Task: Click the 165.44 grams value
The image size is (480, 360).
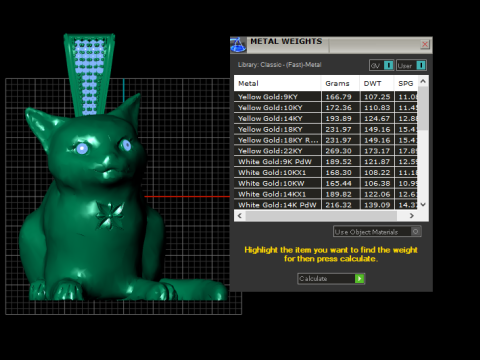Action: pyautogui.click(x=338, y=183)
